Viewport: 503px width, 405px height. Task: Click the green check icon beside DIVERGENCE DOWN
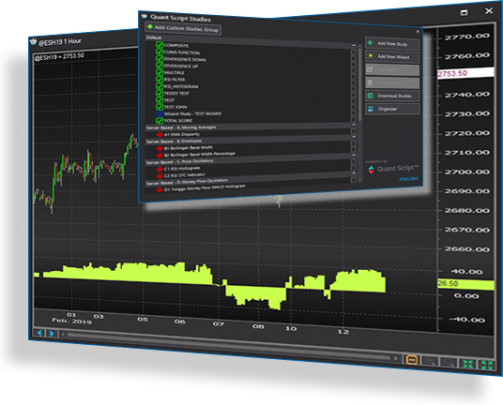pos(159,59)
